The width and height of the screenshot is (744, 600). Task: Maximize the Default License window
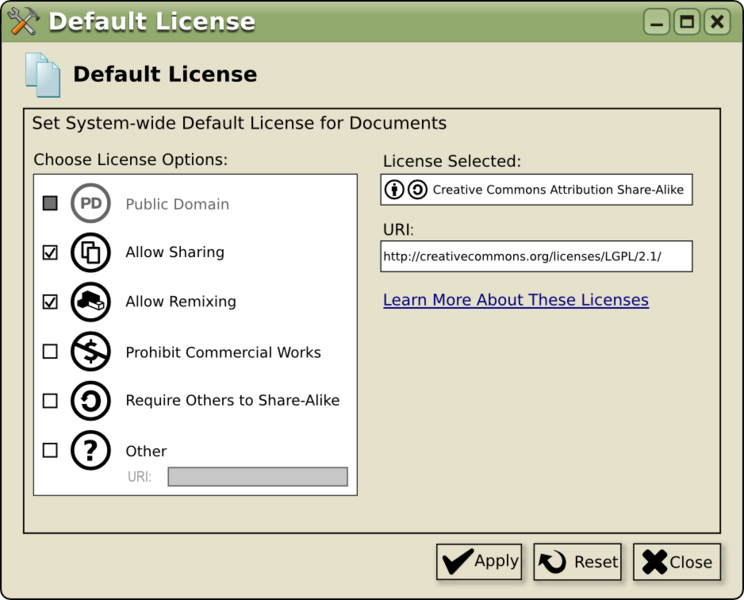click(687, 22)
